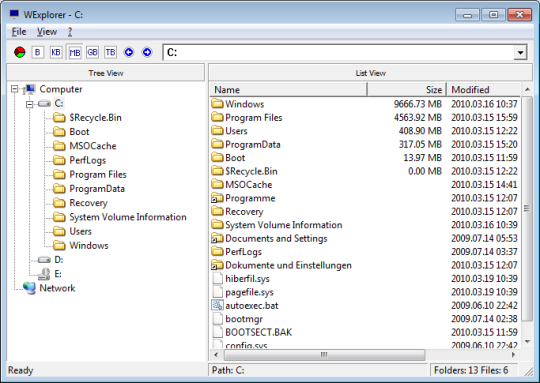540x383 pixels.
Task: Click Folders: 13 Files: 6 status text
Action: point(471,370)
